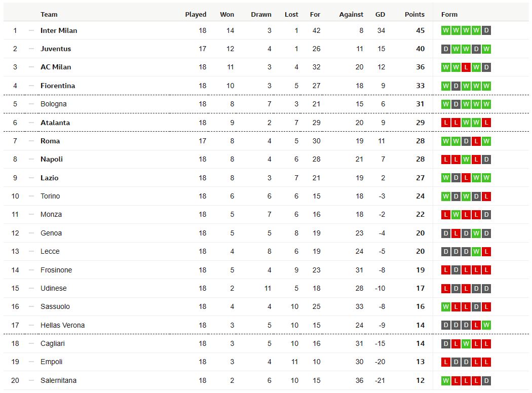This screenshot has width=532, height=393.
Task: Click Lecce's green W form badge
Action: (476, 252)
